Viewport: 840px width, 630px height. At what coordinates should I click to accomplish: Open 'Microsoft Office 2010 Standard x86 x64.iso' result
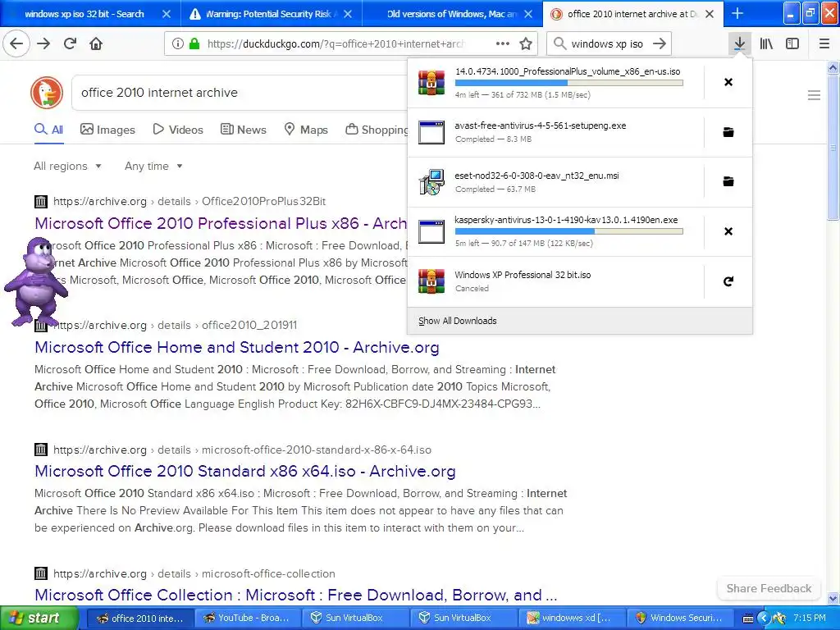[x=244, y=471]
